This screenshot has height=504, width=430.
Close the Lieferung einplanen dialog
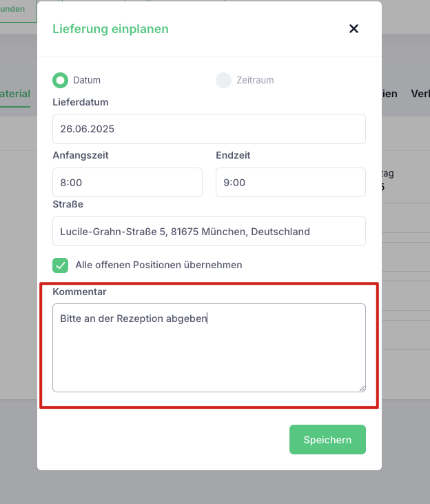pos(354,29)
